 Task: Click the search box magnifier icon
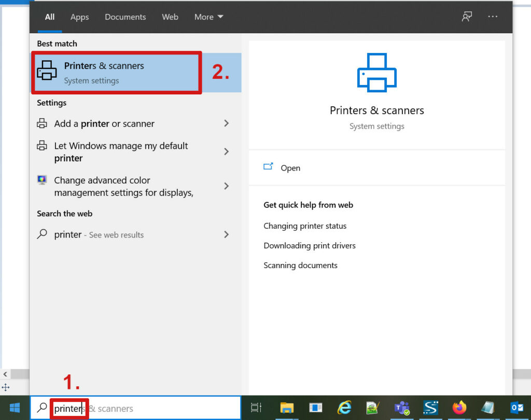click(x=42, y=408)
